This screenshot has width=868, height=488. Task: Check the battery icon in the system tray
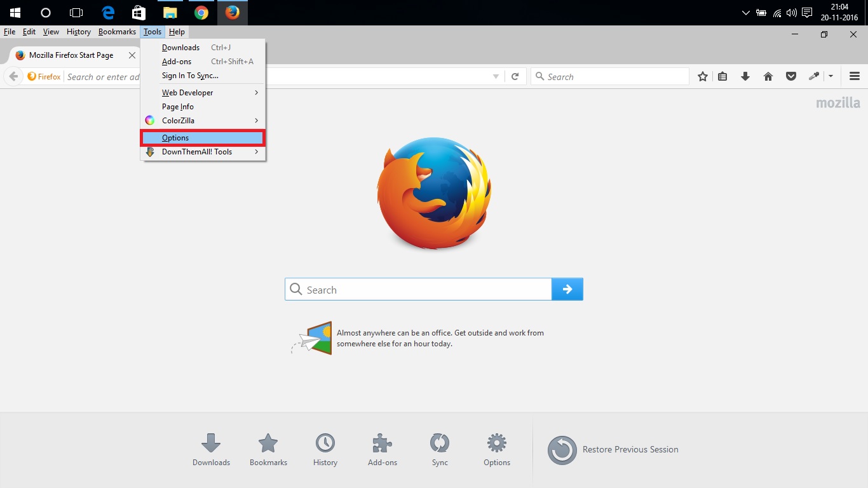[x=761, y=13]
